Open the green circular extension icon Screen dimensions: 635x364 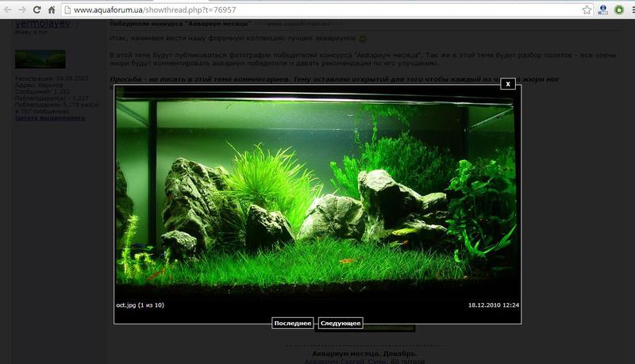click(x=618, y=10)
